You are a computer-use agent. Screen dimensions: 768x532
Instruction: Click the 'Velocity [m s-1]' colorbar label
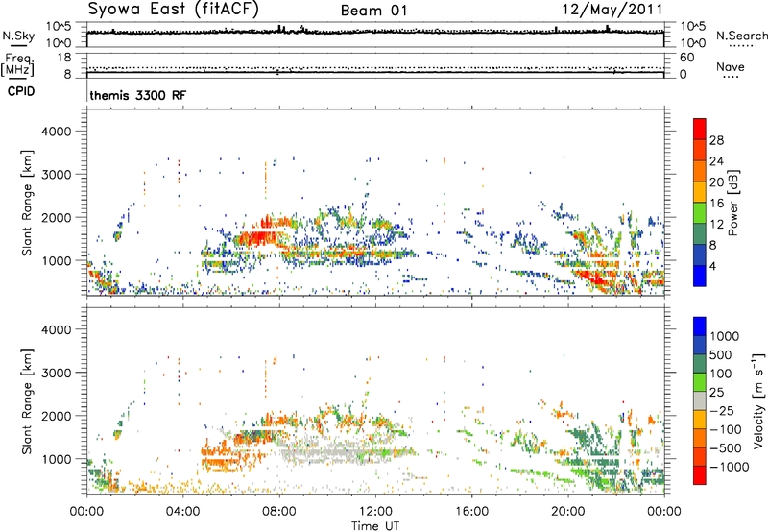[x=758, y=400]
